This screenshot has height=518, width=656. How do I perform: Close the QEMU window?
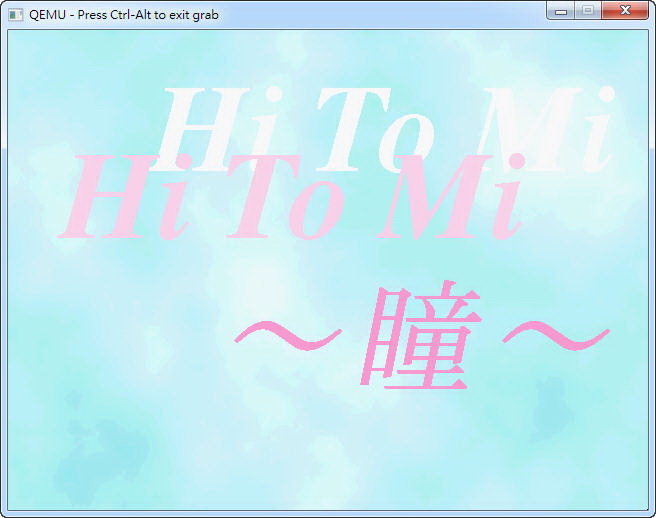(x=625, y=10)
